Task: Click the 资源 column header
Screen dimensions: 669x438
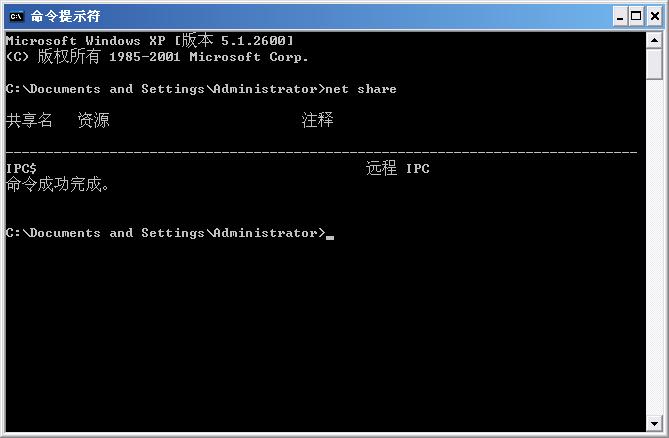Action: tap(93, 121)
